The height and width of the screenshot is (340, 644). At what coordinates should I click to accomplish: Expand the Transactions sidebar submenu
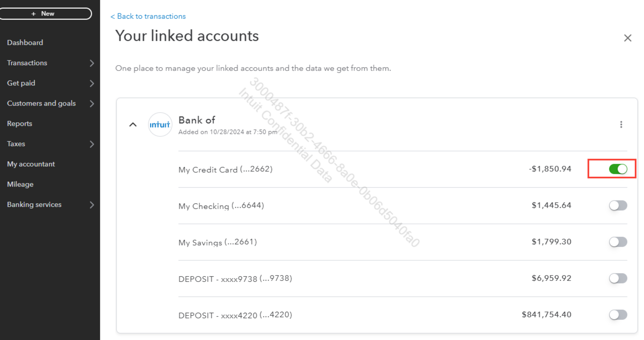click(x=92, y=63)
